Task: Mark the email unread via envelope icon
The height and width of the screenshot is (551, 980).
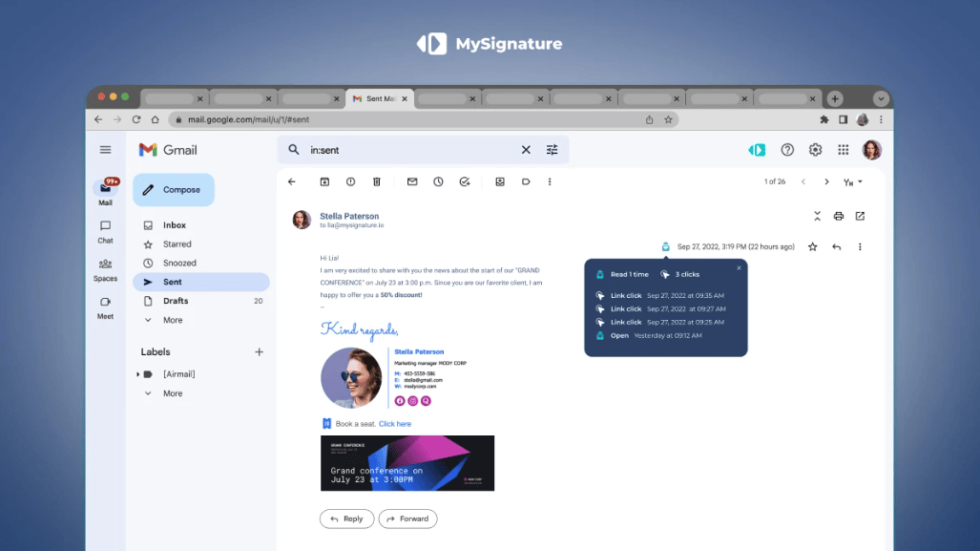Action: (410, 181)
